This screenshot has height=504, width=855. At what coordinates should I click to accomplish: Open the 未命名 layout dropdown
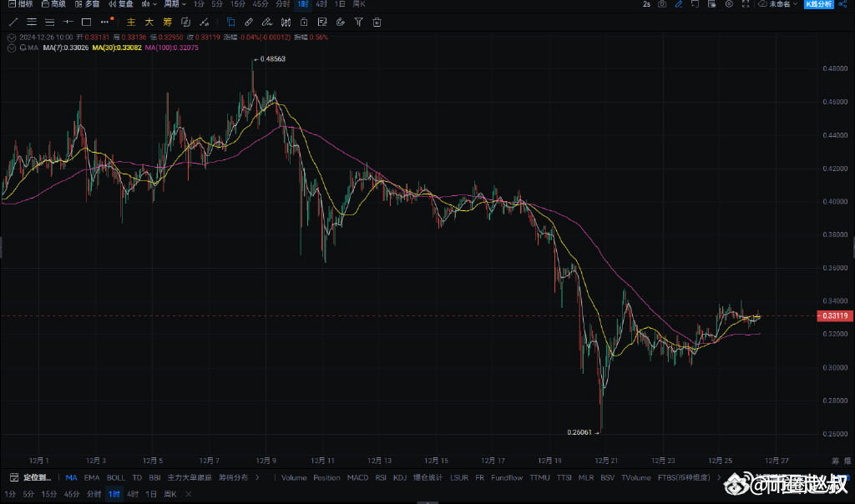click(779, 4)
